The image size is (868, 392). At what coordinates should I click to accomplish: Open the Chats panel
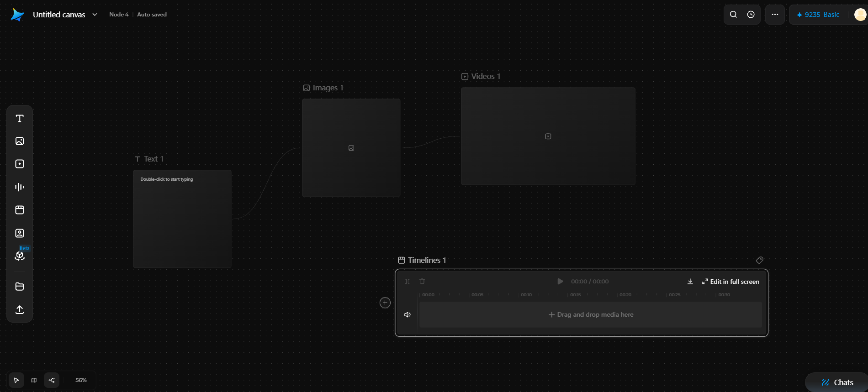pos(837,382)
